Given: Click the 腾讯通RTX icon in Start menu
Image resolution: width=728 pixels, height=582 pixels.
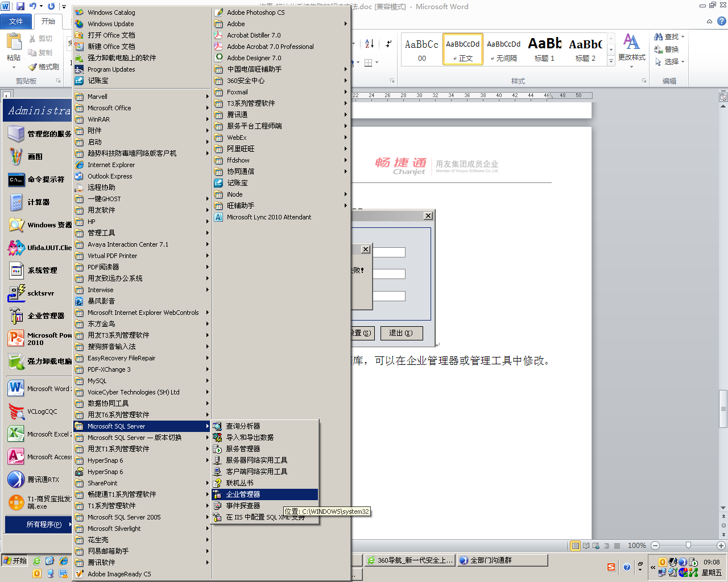Looking at the screenshot, I should (16, 480).
